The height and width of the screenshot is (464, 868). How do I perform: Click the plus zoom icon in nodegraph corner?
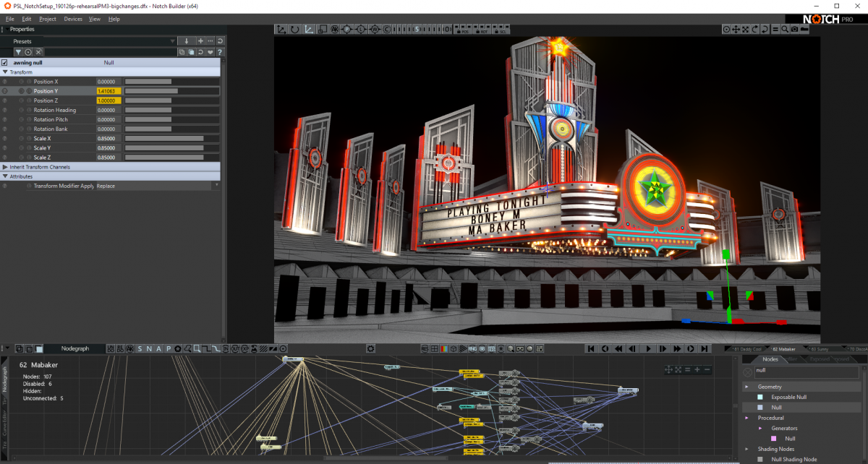tap(697, 369)
